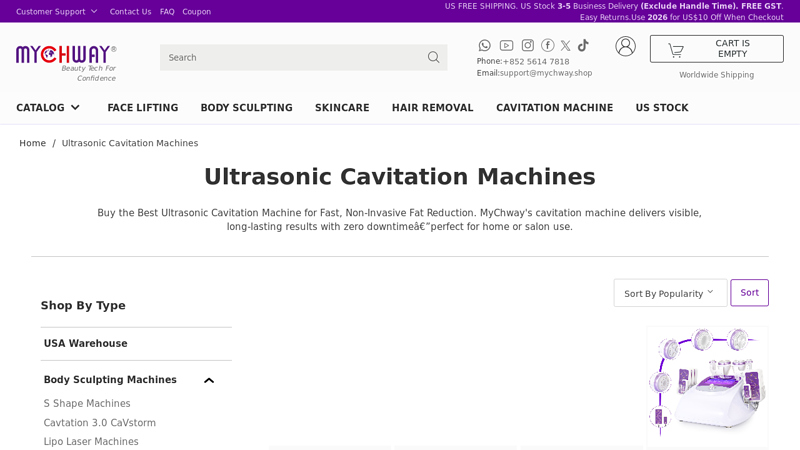Select Cavtation 3.0 CaVstorm subcategory
Image resolution: width=800 pixels, height=450 pixels.
99,422
